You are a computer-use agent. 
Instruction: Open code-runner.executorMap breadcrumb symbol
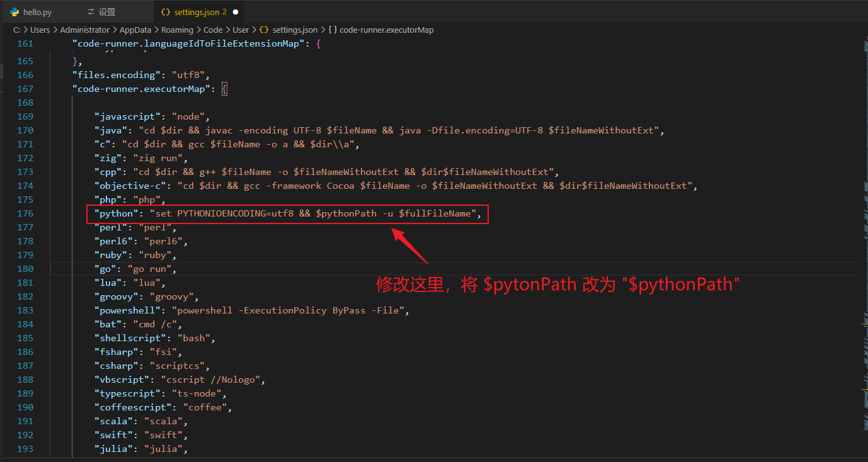click(x=386, y=30)
